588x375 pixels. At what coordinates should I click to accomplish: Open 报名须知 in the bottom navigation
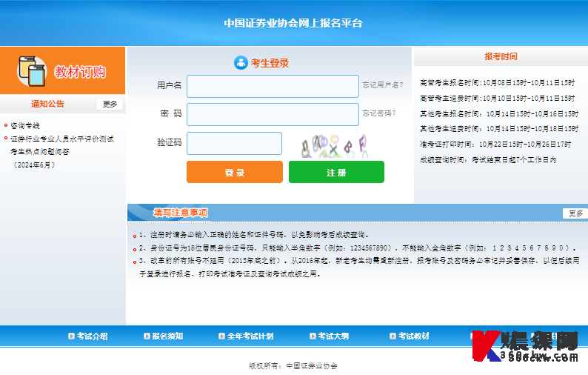point(167,336)
